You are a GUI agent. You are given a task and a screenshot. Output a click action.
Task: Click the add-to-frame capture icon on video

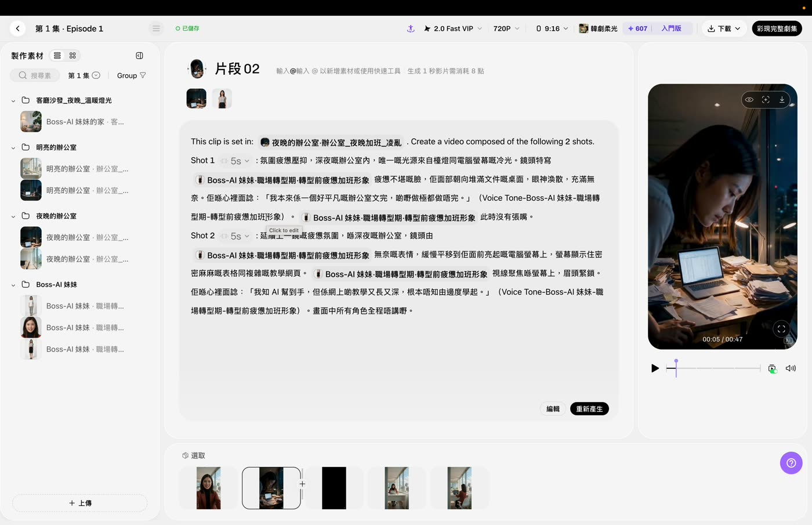click(766, 100)
